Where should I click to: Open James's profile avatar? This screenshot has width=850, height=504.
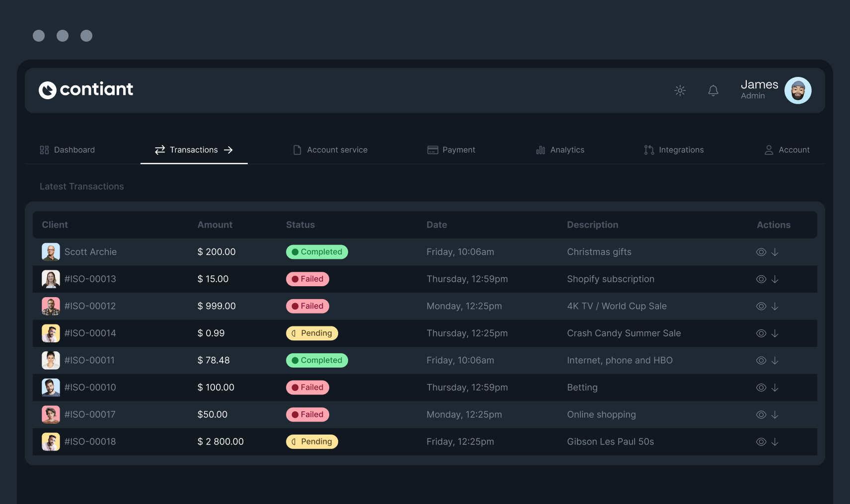point(797,90)
